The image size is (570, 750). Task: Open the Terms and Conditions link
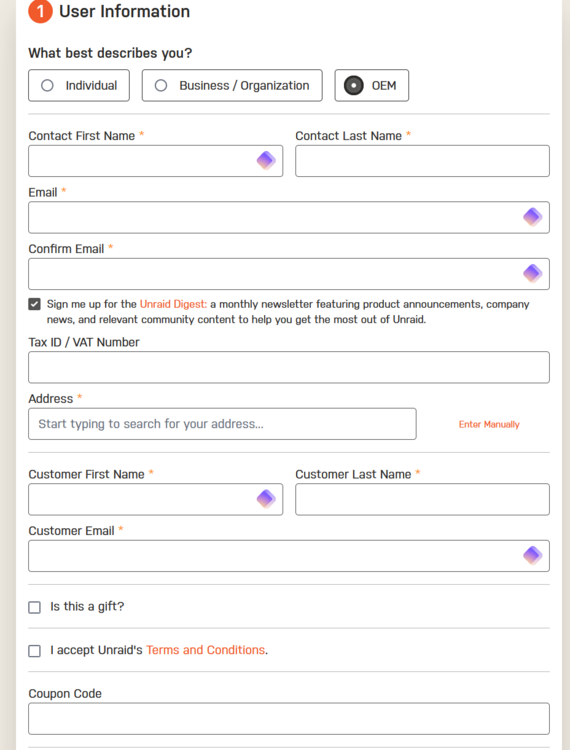[x=205, y=650]
